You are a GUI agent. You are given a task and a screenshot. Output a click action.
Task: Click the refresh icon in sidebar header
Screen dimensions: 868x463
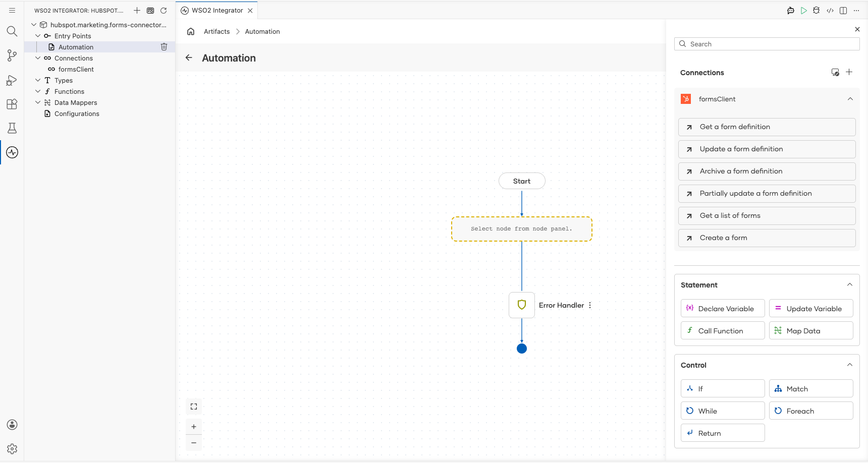[164, 10]
